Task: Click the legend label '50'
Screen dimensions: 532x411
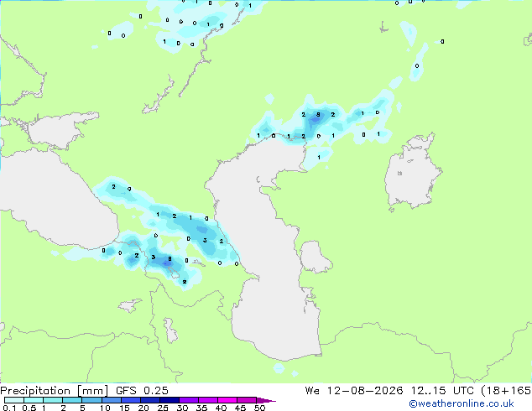Action: 259,408
